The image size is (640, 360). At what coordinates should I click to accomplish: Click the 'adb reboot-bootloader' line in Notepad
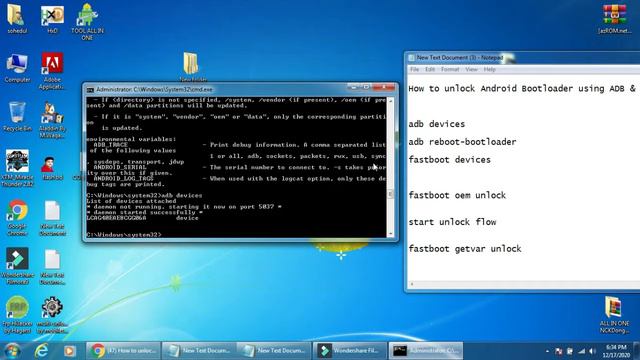coord(462,142)
